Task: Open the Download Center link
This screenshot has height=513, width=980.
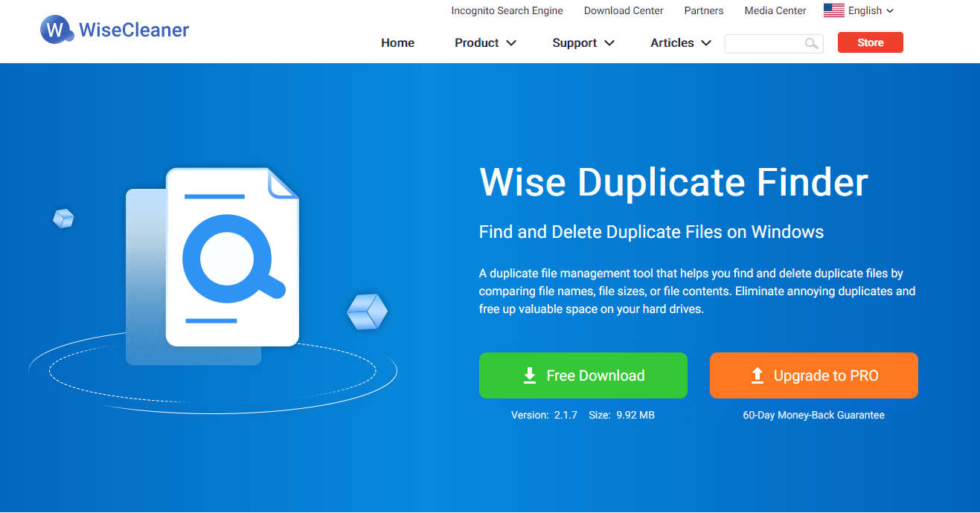Action: pyautogui.click(x=624, y=10)
